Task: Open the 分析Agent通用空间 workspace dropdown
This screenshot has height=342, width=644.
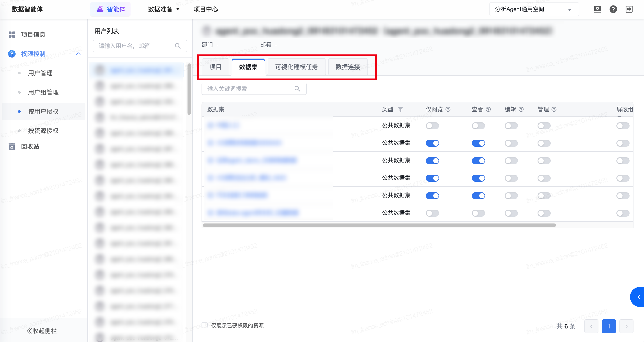Action: (x=534, y=9)
